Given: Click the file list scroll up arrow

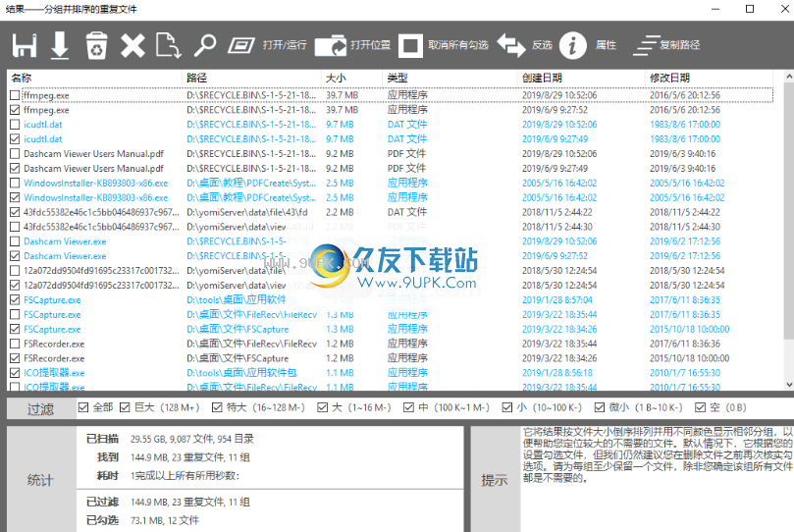Looking at the screenshot, I should pyautogui.click(x=789, y=77).
